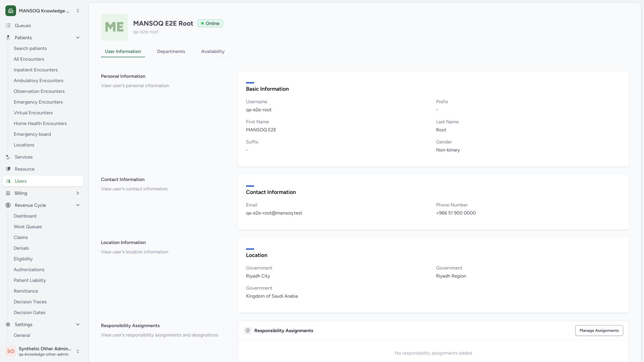The image size is (644, 362).
Task: Open the organization switcher chevrons
Action: (78, 11)
